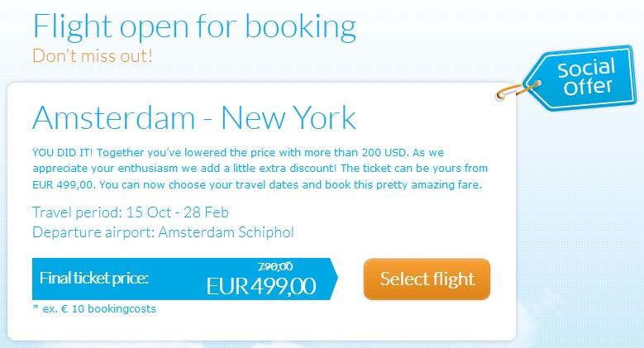This screenshot has height=348, width=644.
Task: Click the Social Offer tag icon
Action: coord(581,78)
